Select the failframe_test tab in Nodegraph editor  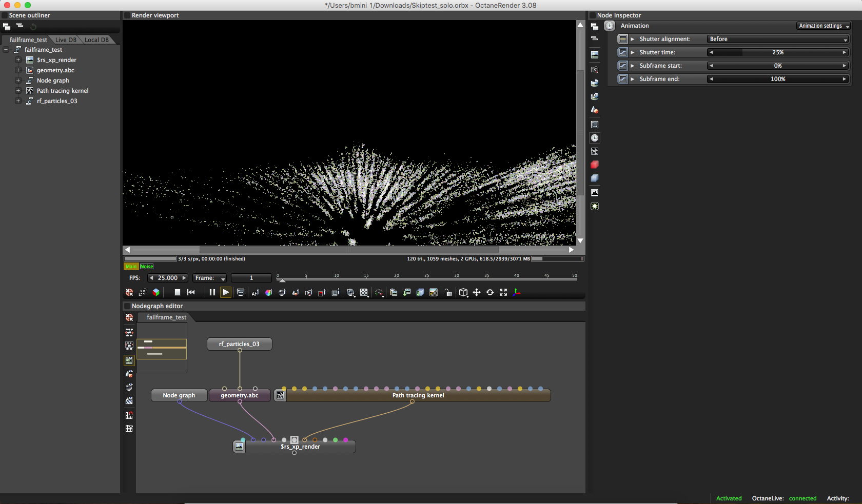click(x=166, y=317)
